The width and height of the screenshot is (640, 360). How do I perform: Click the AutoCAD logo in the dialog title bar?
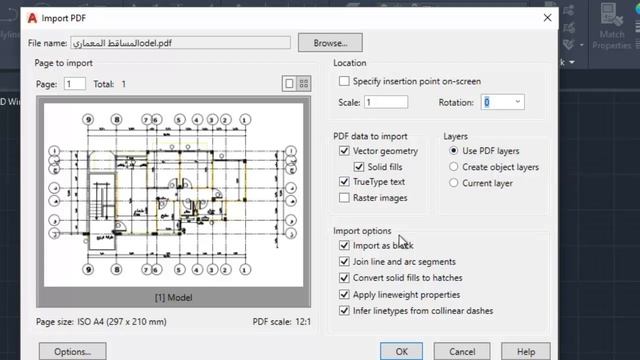(32, 18)
